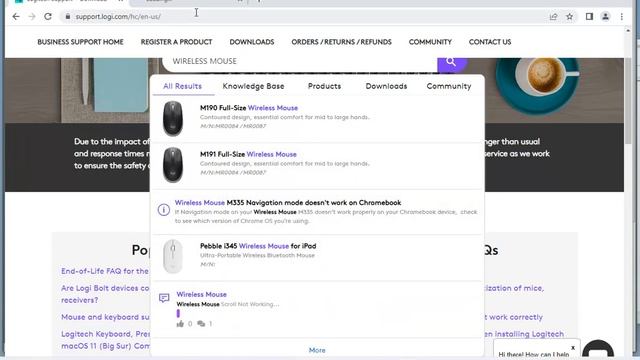Screen dimensions: 640x360
Task: Open Business Support Home nav item
Action: pyautogui.click(x=80, y=42)
